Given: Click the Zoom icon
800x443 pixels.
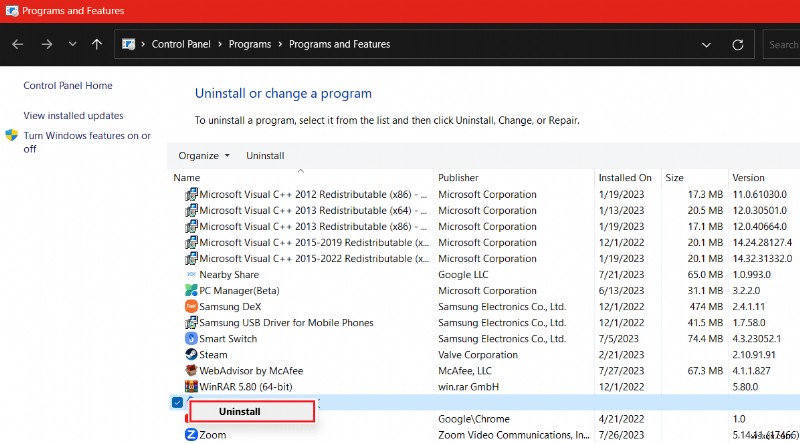Looking at the screenshot, I should (191, 435).
